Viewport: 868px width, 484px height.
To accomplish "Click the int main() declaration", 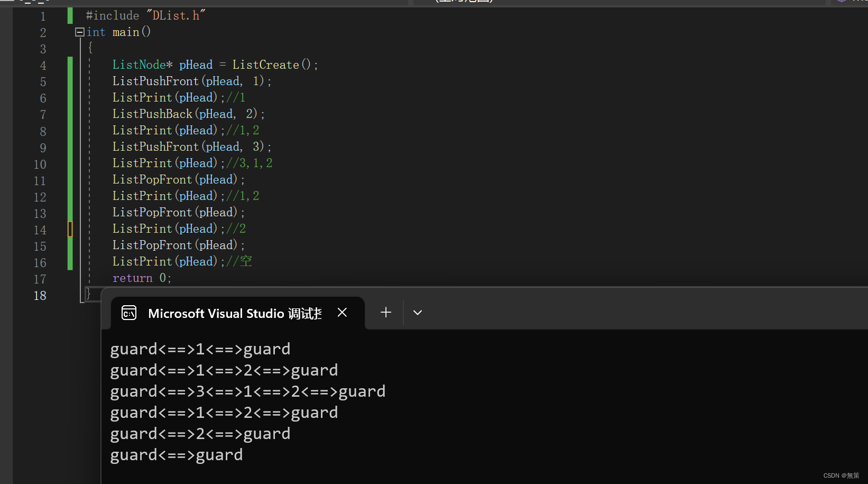I will [x=118, y=32].
